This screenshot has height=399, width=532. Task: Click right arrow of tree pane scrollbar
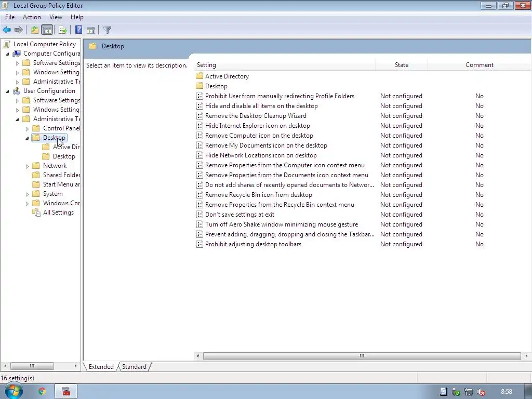tap(75, 366)
